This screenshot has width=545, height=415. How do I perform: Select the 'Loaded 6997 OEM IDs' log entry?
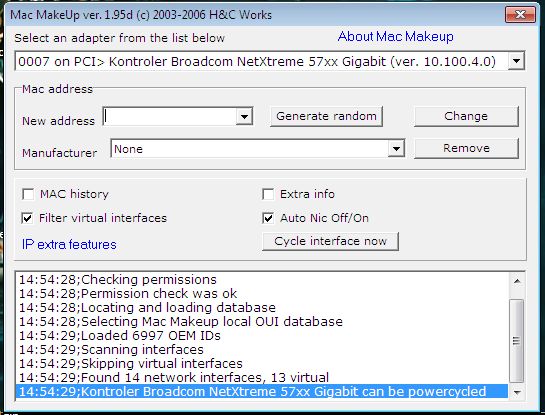click(x=120, y=336)
